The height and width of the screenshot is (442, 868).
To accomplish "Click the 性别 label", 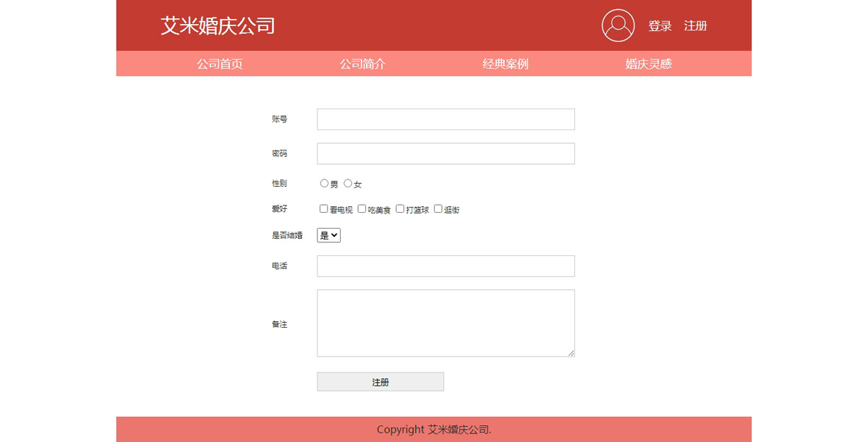I will pyautogui.click(x=279, y=184).
